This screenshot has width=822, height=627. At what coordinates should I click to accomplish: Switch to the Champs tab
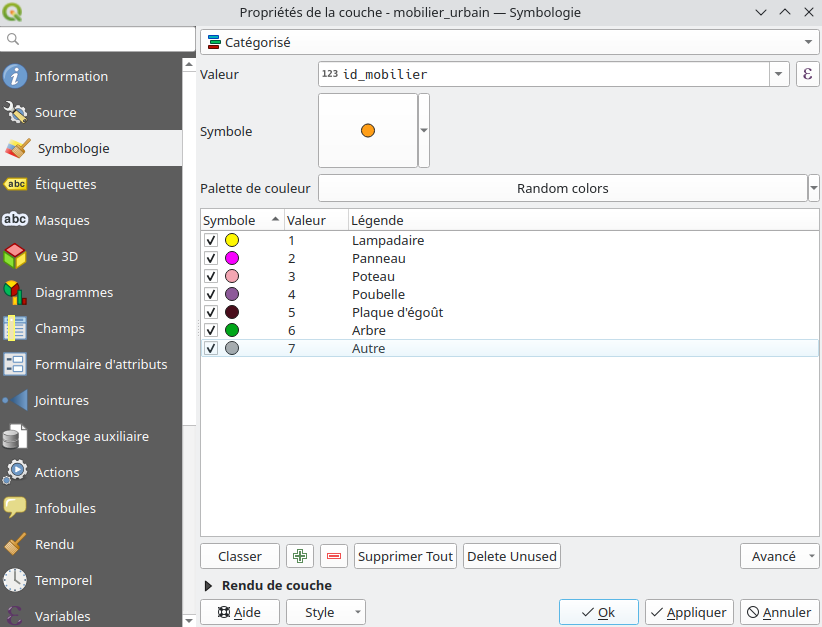(x=59, y=328)
